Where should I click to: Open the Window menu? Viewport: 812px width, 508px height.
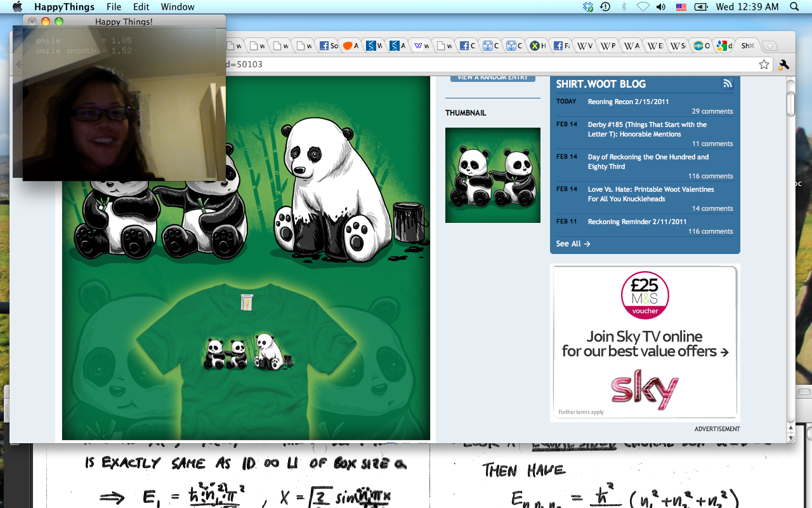[178, 7]
